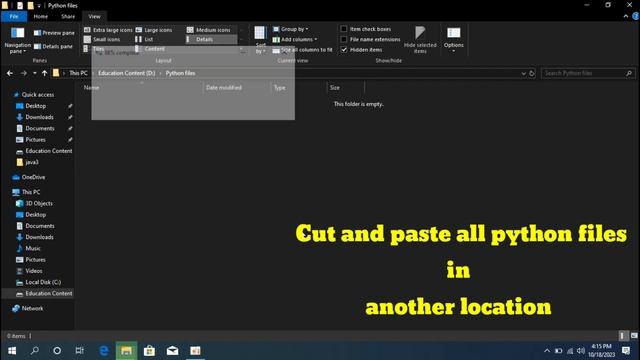The image size is (640, 360).
Task: Open the Sort by menu
Action: (260, 40)
